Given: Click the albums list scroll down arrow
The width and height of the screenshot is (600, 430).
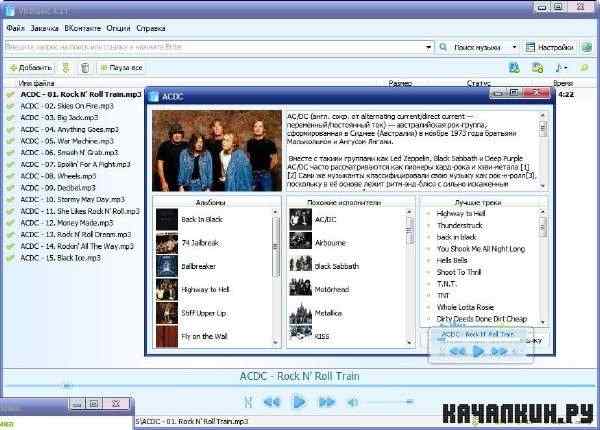Looking at the screenshot, I should tap(276, 343).
